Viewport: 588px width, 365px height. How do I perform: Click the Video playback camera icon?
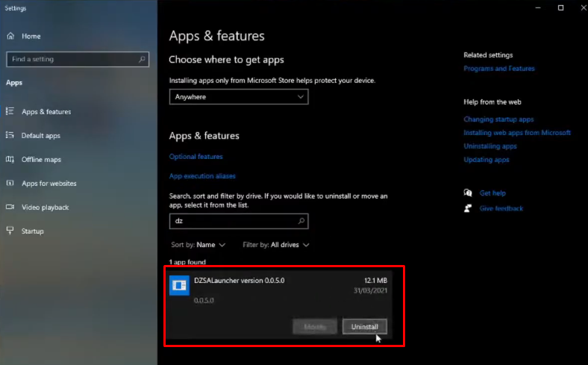coord(10,207)
